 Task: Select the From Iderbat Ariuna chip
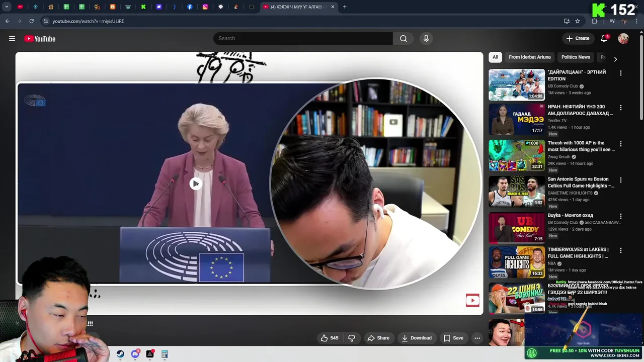pyautogui.click(x=529, y=57)
